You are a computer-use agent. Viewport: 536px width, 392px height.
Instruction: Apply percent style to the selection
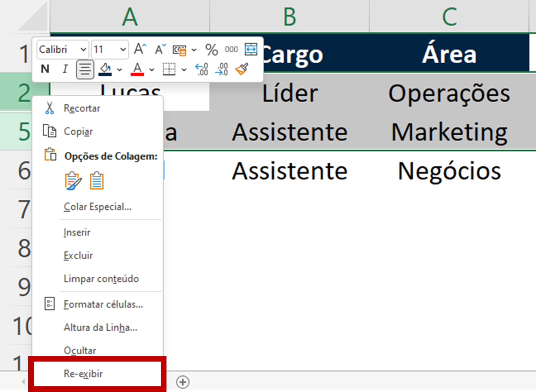(x=212, y=50)
